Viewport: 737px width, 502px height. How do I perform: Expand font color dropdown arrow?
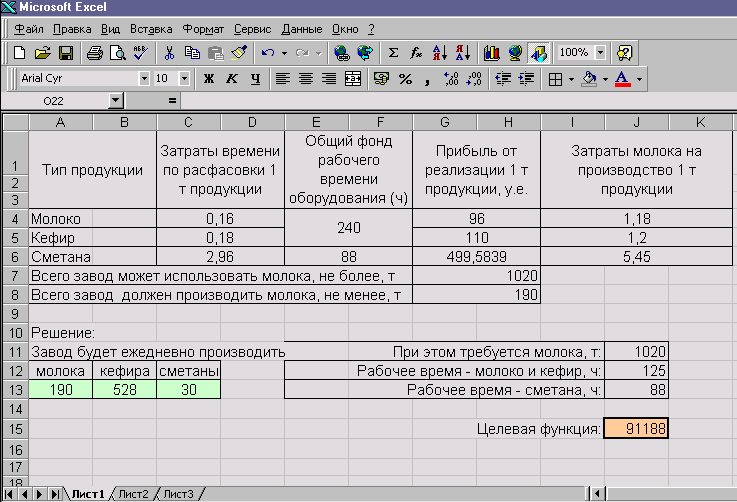coord(639,79)
